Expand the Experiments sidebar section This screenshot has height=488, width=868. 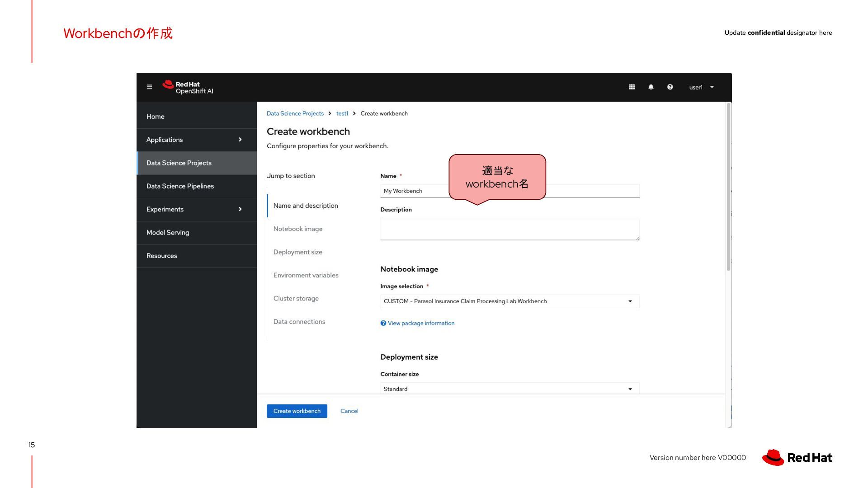[x=197, y=209]
